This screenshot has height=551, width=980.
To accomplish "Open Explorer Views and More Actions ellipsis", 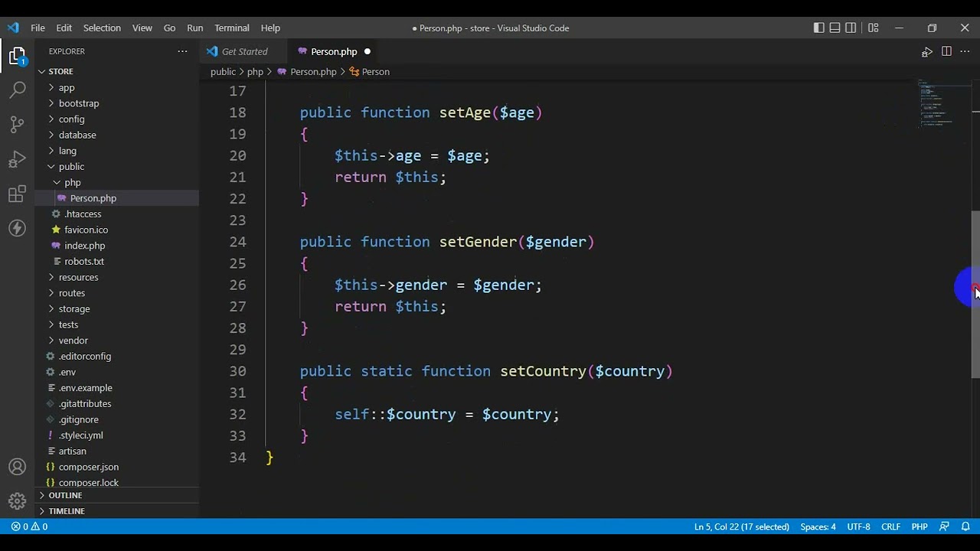I will pos(182,51).
